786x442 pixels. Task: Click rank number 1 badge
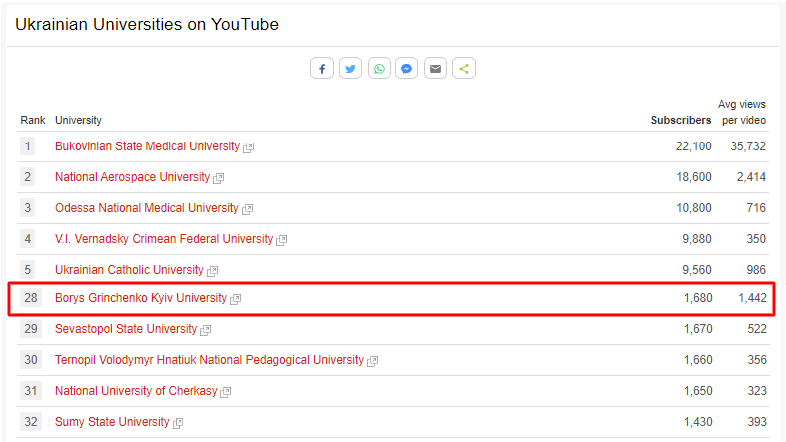click(28, 146)
